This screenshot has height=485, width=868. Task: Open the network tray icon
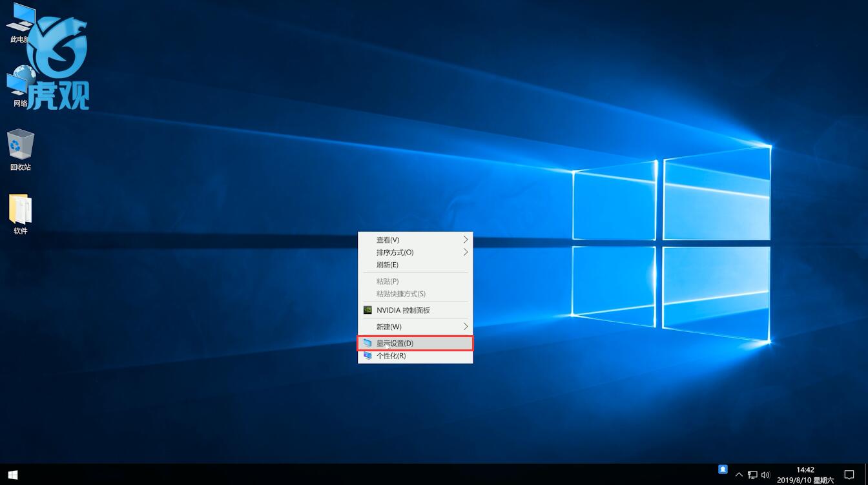(x=752, y=475)
